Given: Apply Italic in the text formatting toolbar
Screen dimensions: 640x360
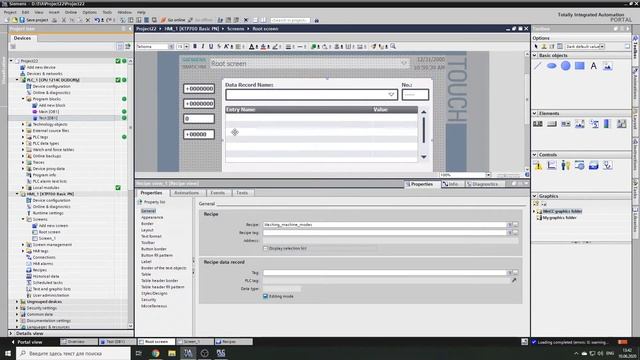Looking at the screenshot, I should (203, 47).
